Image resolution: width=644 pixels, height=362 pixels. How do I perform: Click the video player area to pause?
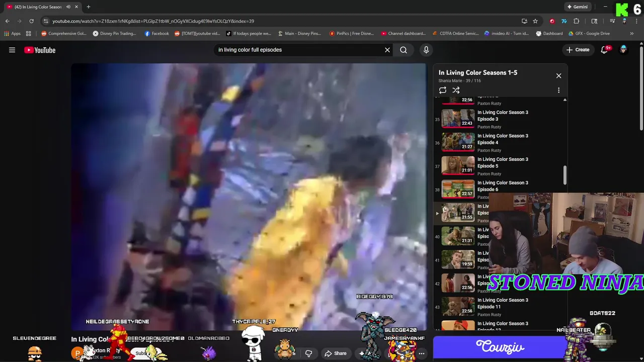pyautogui.click(x=249, y=196)
